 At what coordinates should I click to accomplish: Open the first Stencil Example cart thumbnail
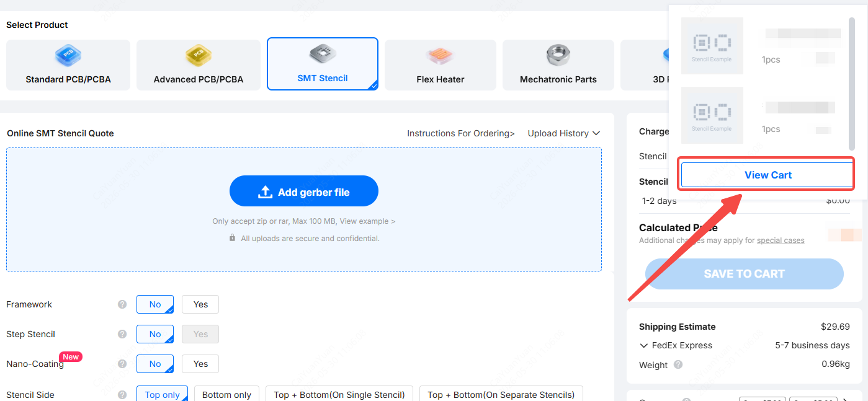click(712, 46)
